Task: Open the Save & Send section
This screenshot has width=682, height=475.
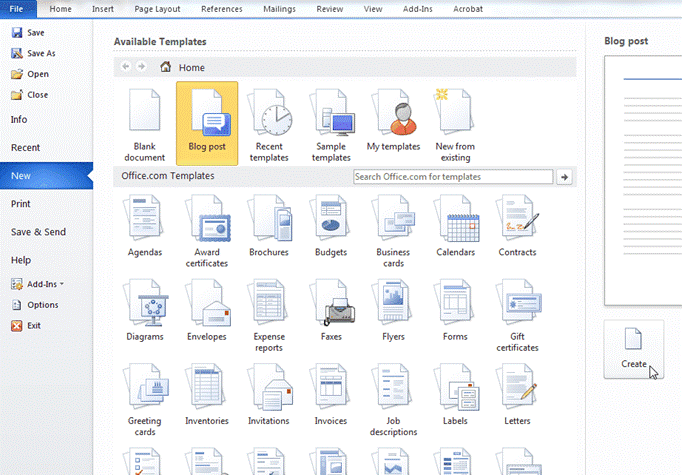Action: (x=38, y=232)
